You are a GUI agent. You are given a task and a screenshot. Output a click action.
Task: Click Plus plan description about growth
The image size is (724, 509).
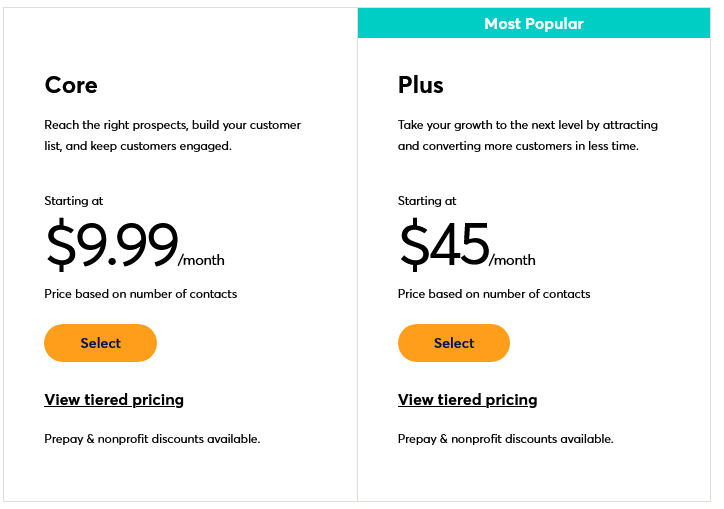click(x=528, y=135)
